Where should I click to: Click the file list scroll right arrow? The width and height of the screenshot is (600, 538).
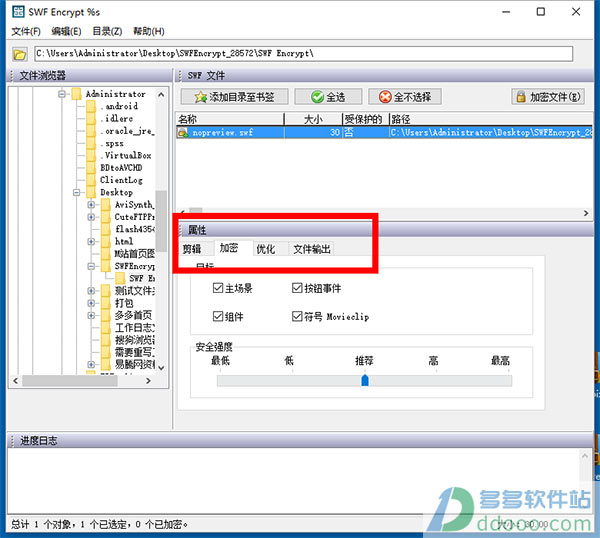[x=586, y=213]
